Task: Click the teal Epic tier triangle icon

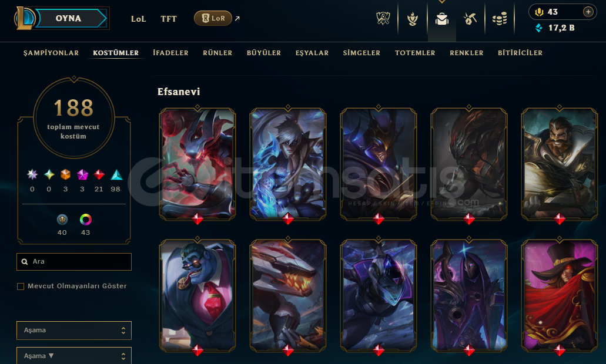Action: 116,175
